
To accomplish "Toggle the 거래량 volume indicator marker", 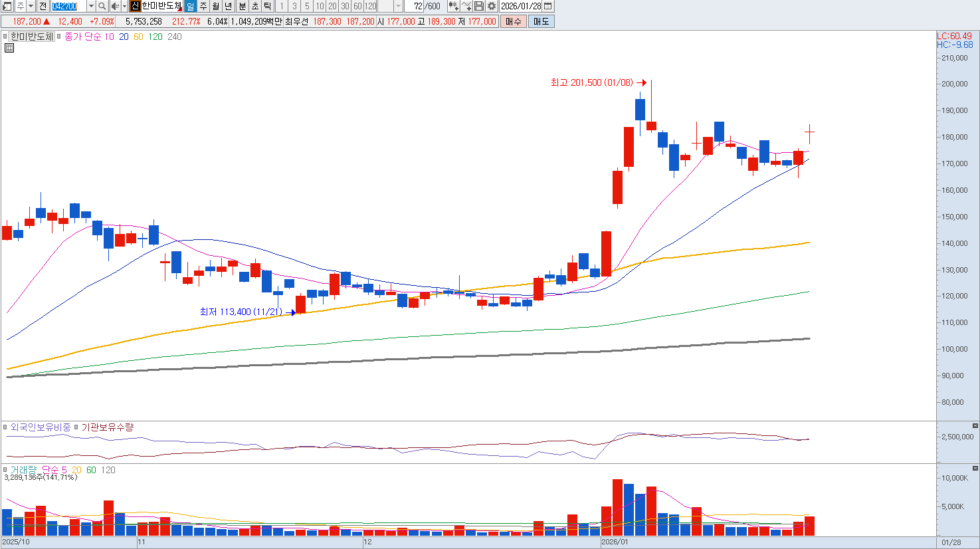I will click(5, 470).
